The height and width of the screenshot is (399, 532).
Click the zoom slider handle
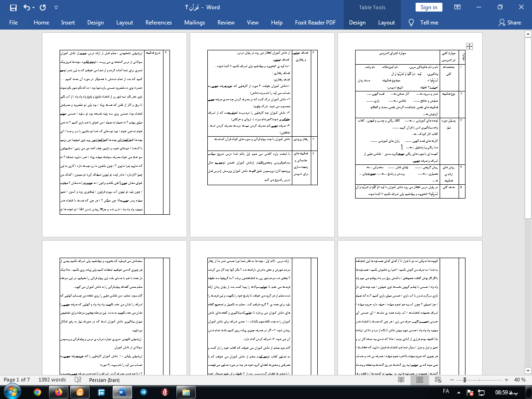coord(465,380)
